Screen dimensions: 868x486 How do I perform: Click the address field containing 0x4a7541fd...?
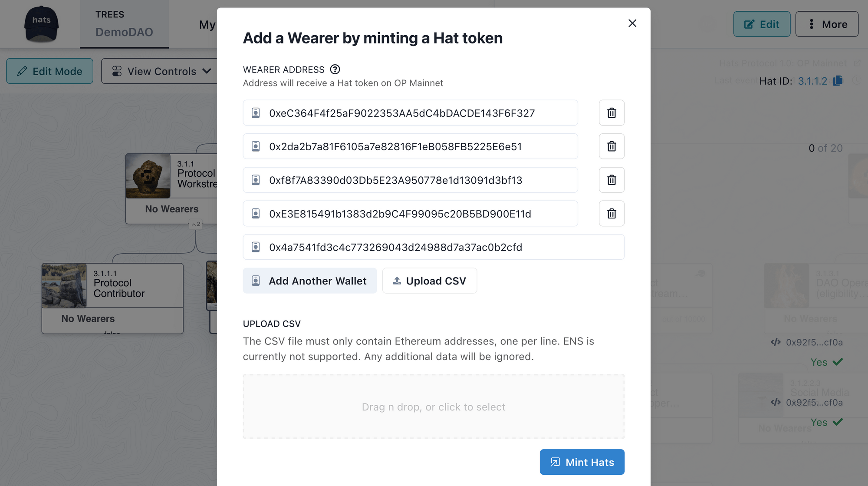click(434, 247)
